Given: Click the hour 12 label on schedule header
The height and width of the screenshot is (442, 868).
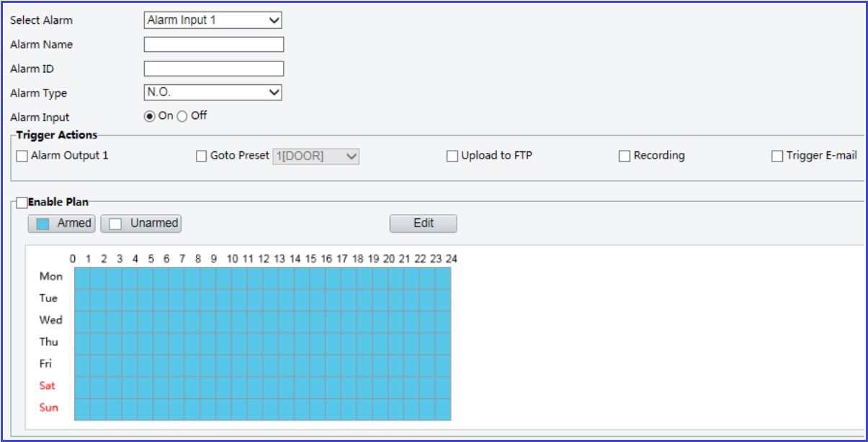Looking at the screenshot, I should click(x=264, y=258).
